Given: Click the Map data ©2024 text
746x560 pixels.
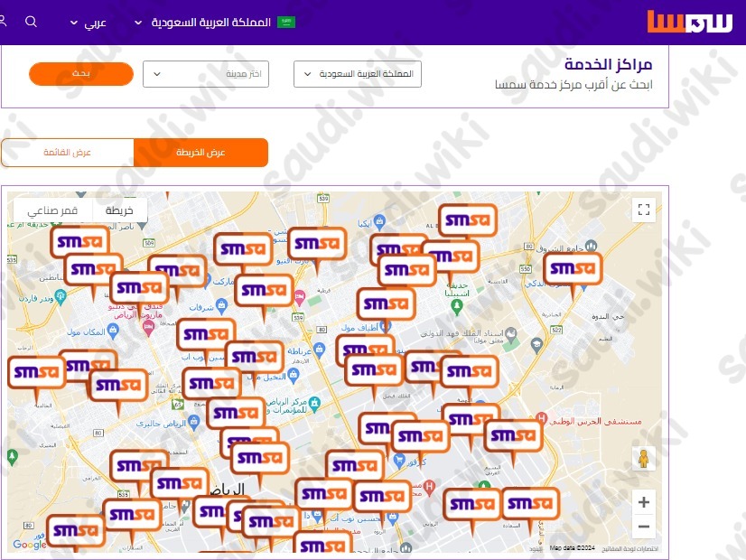Looking at the screenshot, I should tap(573, 548).
